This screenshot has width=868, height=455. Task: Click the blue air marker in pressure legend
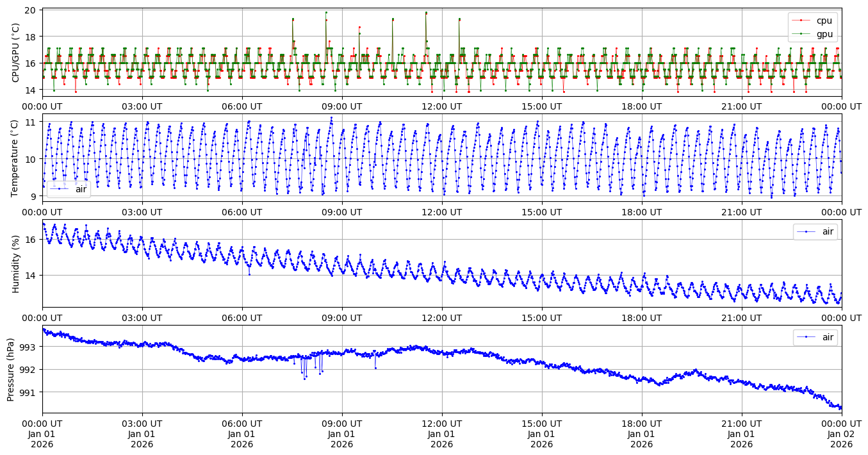coord(806,337)
